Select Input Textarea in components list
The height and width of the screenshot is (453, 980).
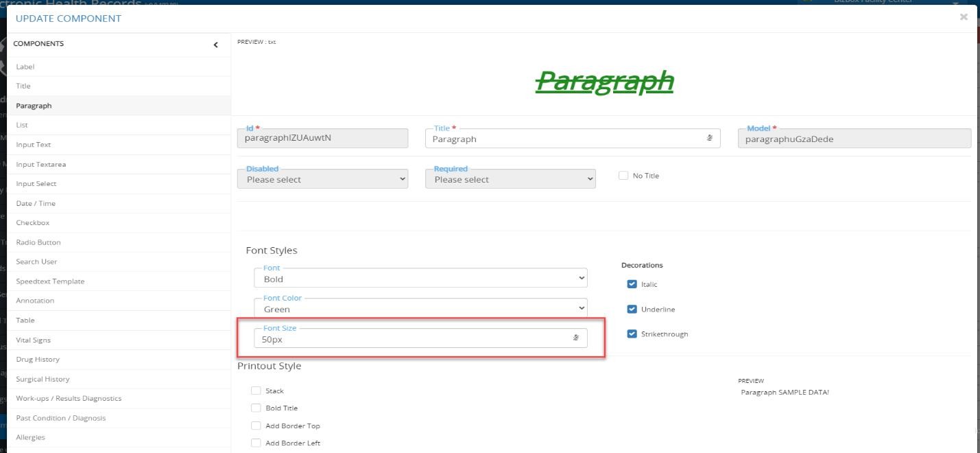41,165
